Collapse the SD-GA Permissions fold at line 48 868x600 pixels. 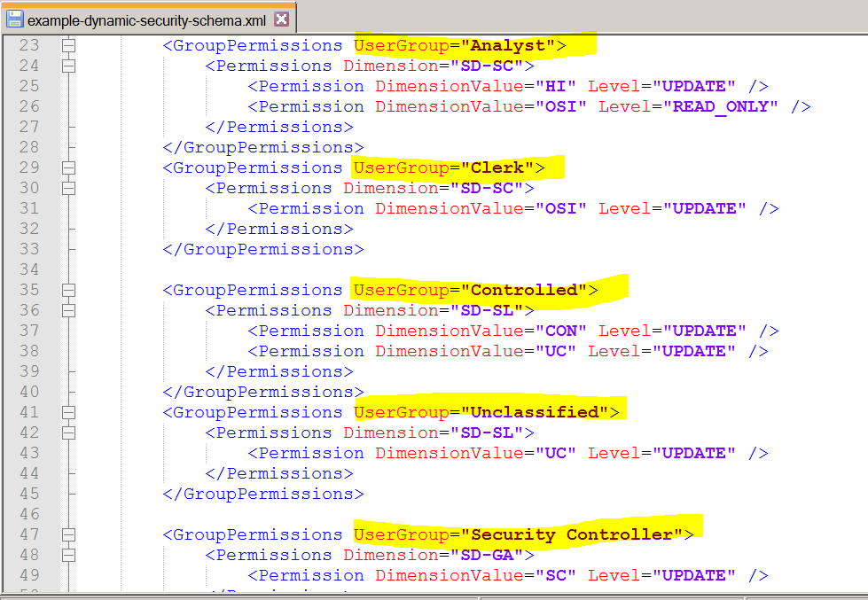point(69,555)
